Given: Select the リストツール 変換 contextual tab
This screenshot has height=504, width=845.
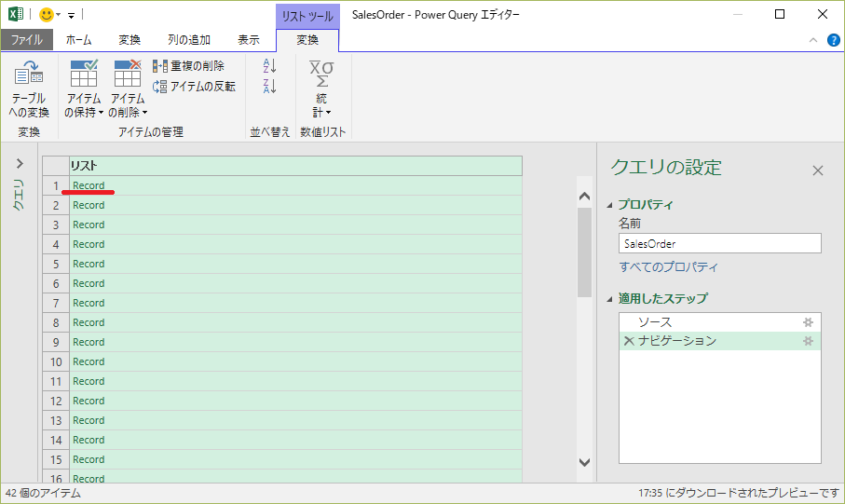Looking at the screenshot, I should 307,40.
